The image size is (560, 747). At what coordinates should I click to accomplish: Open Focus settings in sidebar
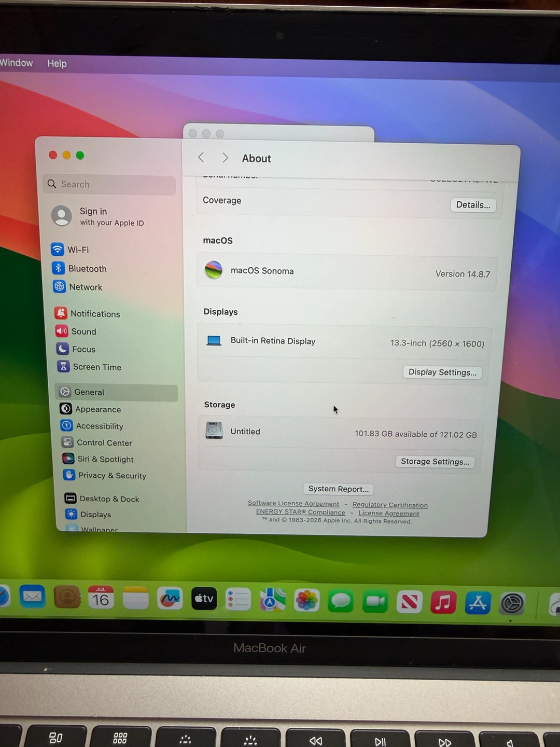[x=76, y=349]
